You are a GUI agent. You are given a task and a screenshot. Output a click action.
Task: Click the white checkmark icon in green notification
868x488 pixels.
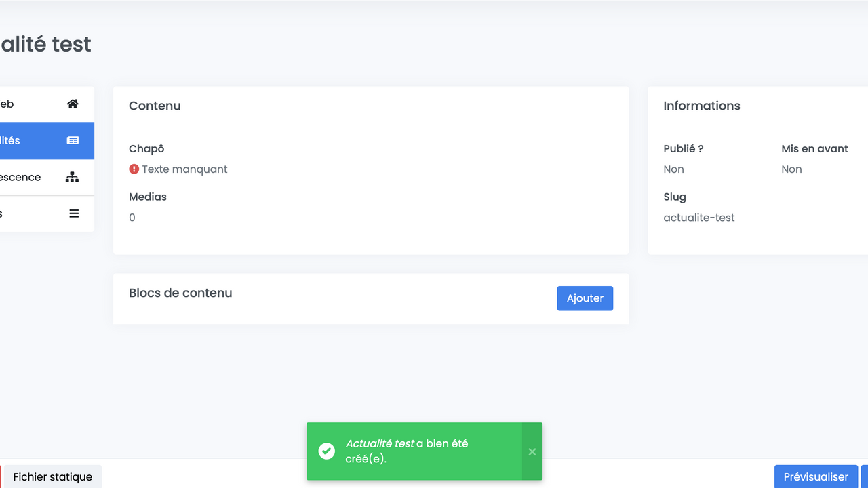pos(327,451)
